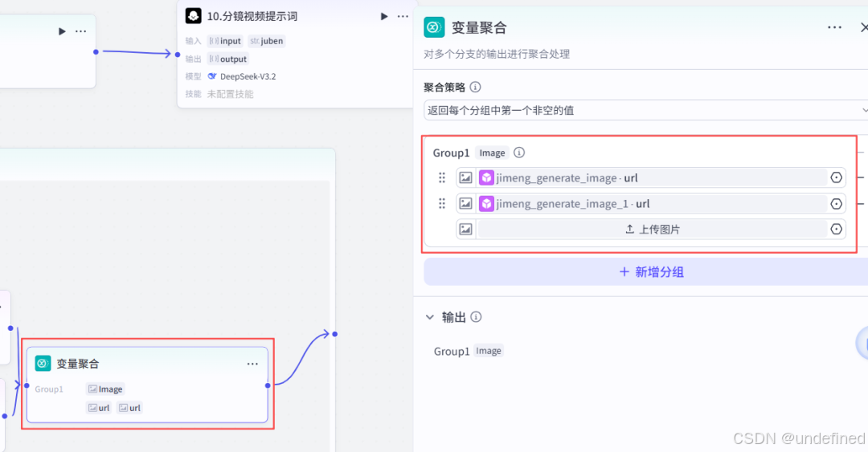The width and height of the screenshot is (868, 452).
Task: Select the 变量聚合 node on canvas
Action: (147, 385)
